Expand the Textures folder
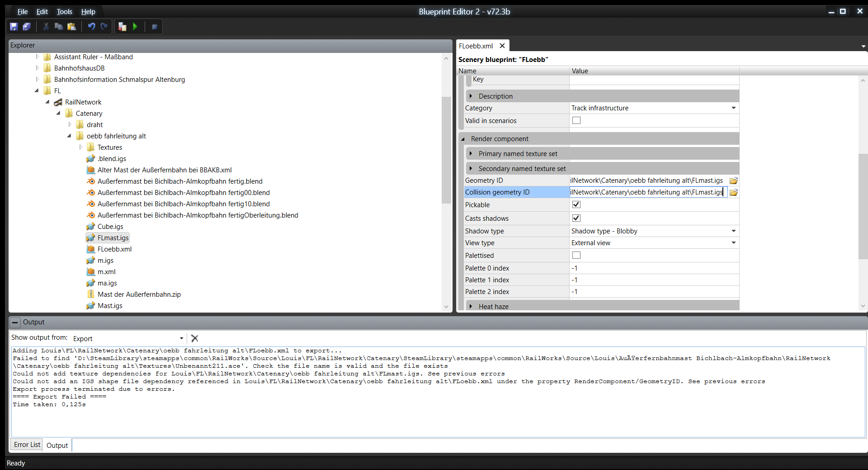This screenshot has width=868, height=470. [81, 147]
